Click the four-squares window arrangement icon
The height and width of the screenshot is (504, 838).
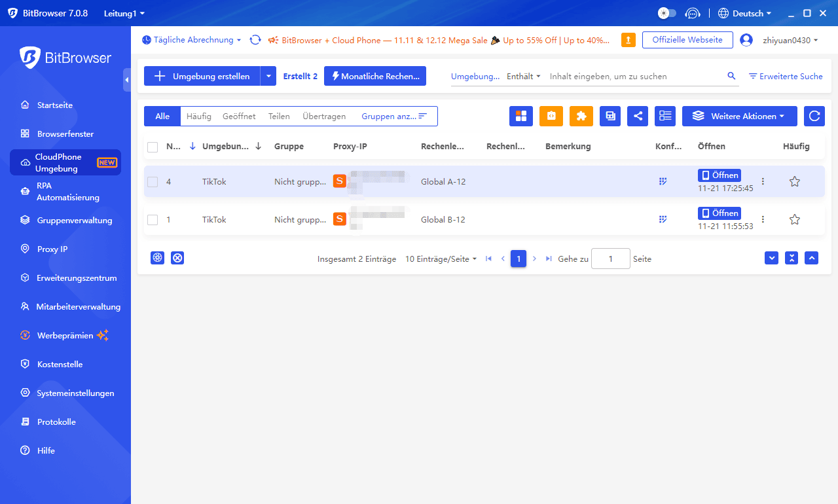pyautogui.click(x=521, y=116)
